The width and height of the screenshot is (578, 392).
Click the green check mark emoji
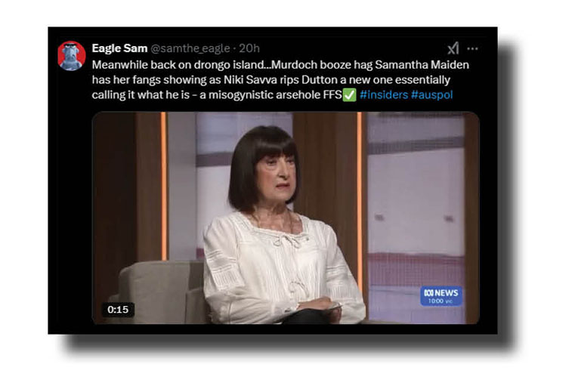pos(350,95)
